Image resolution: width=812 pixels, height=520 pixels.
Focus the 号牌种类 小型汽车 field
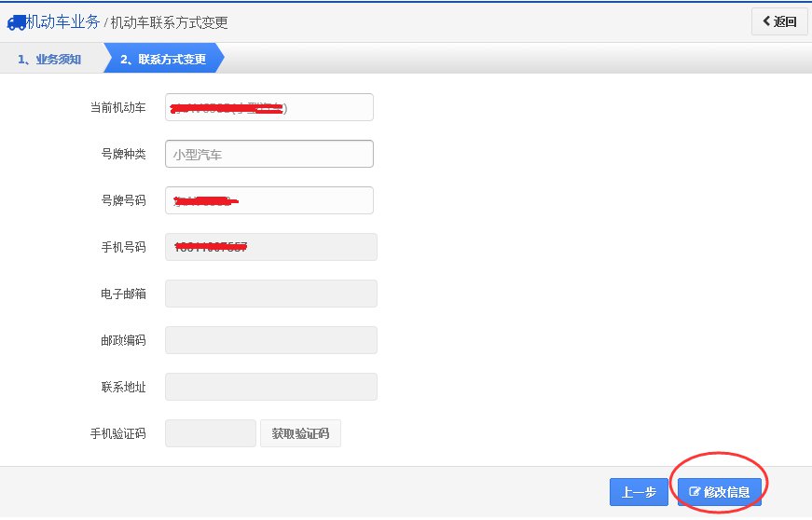tap(269, 154)
